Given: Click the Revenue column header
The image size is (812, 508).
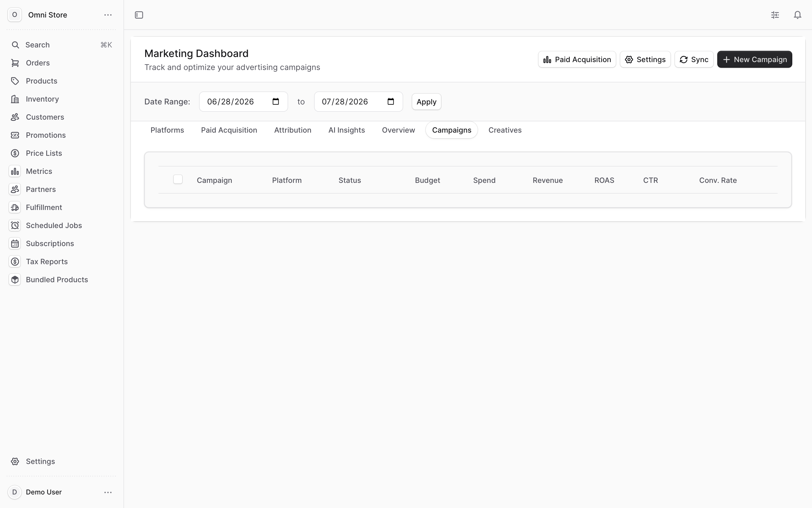Looking at the screenshot, I should [548, 180].
